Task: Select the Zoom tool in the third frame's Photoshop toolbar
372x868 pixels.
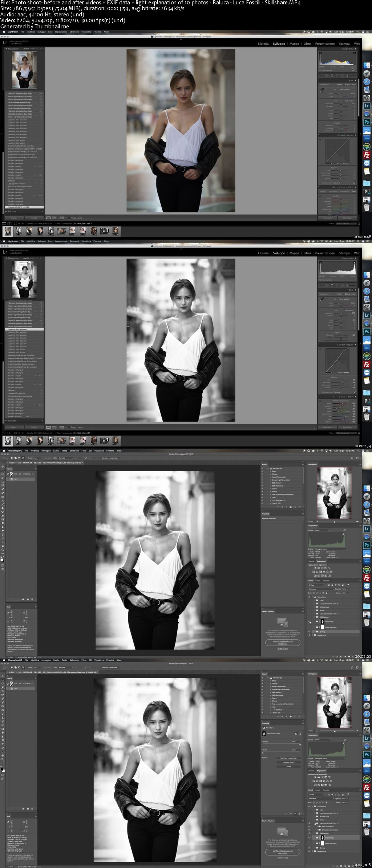Action: [3, 550]
